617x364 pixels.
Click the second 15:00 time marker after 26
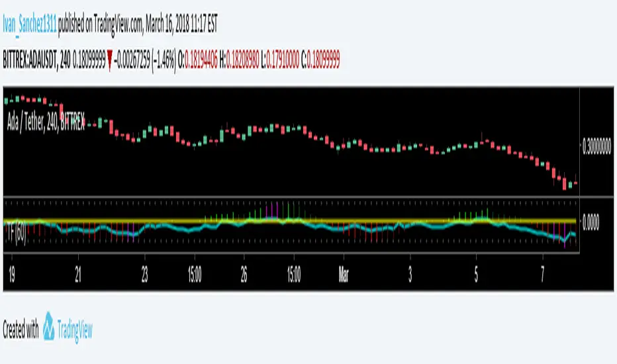294,275
